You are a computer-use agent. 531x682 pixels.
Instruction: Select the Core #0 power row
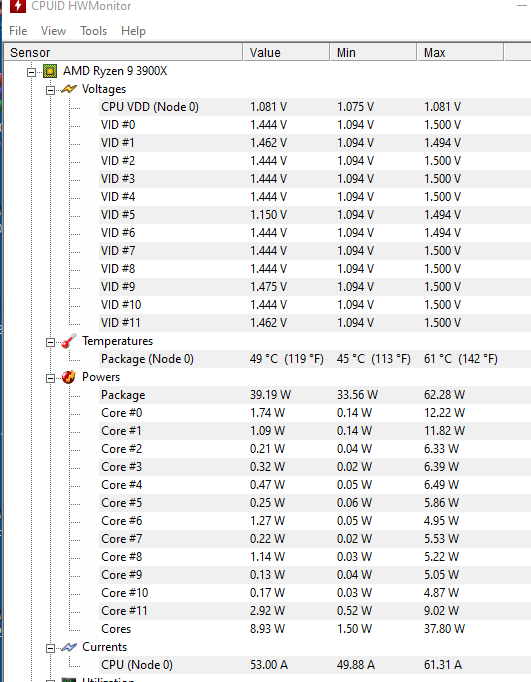315,413
